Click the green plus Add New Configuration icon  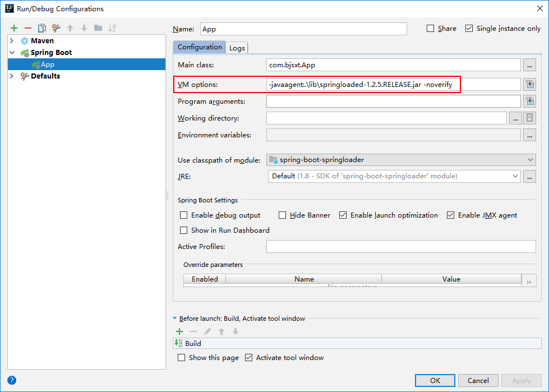(14, 28)
